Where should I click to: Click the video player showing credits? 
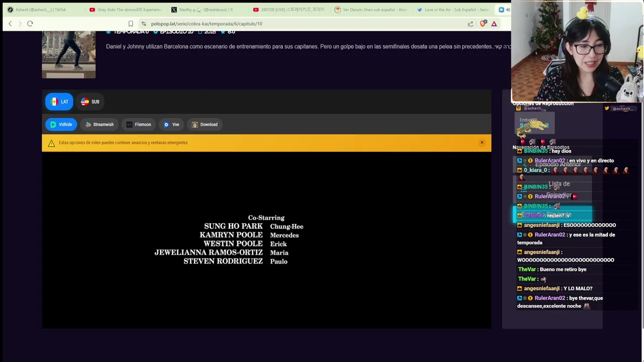pyautogui.click(x=267, y=240)
